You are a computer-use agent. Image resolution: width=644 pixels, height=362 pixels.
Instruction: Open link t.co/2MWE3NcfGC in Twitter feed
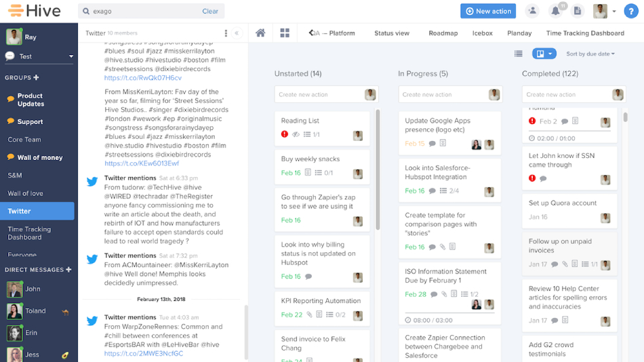tap(144, 353)
